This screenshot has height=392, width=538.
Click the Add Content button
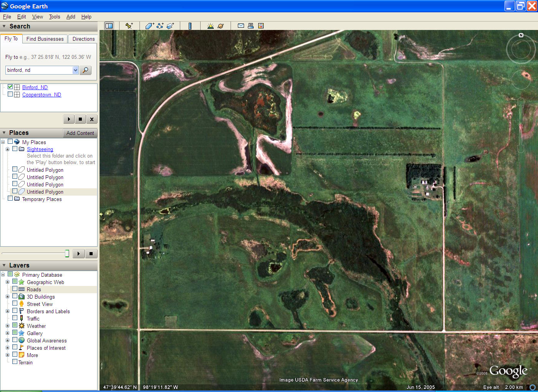point(80,133)
